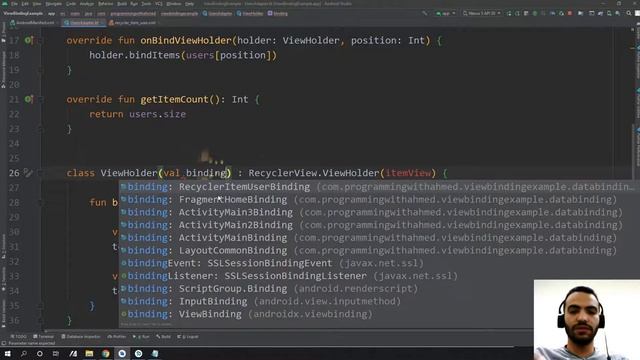Click the red Stop icon in the toolbar
The height and width of the screenshot is (360, 640).
tap(570, 13)
